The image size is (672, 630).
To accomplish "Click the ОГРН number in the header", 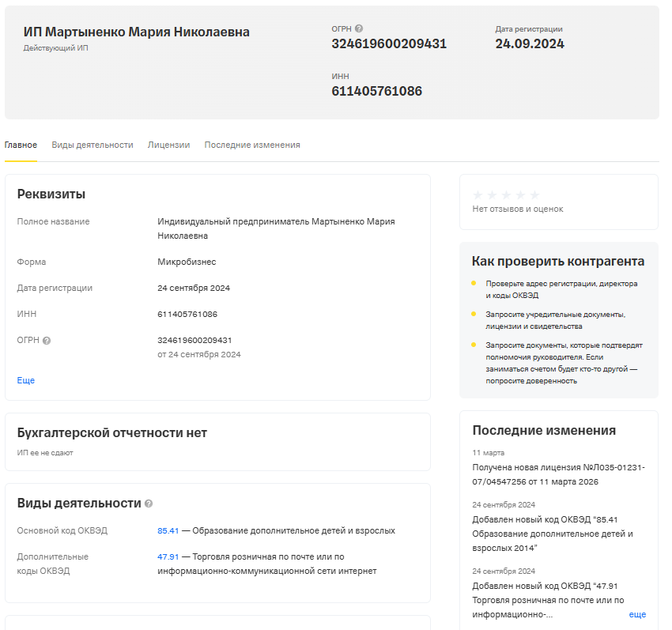I will 389,44.
